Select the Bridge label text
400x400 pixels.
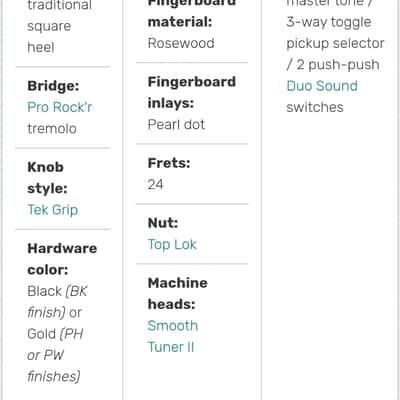(x=53, y=86)
